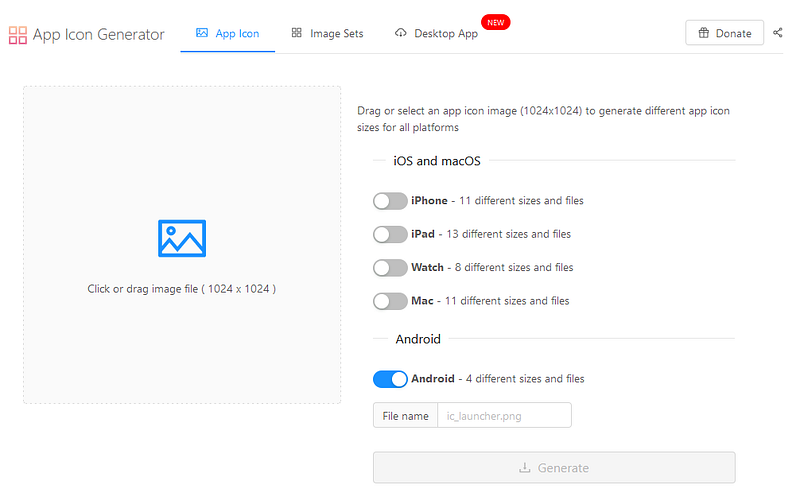Click '11 different sizes and files' iPhone text
The width and height of the screenshot is (800, 496).
tap(521, 201)
